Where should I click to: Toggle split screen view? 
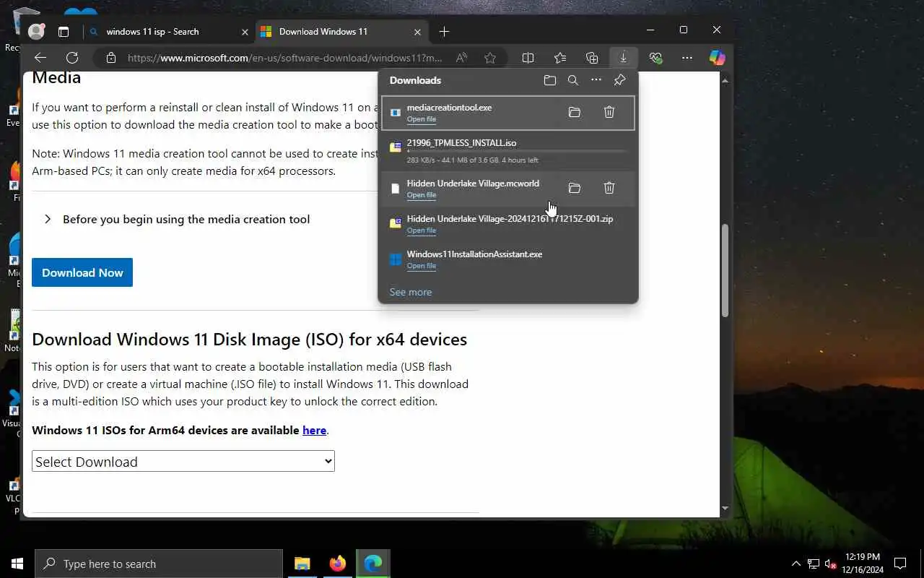pos(528,58)
